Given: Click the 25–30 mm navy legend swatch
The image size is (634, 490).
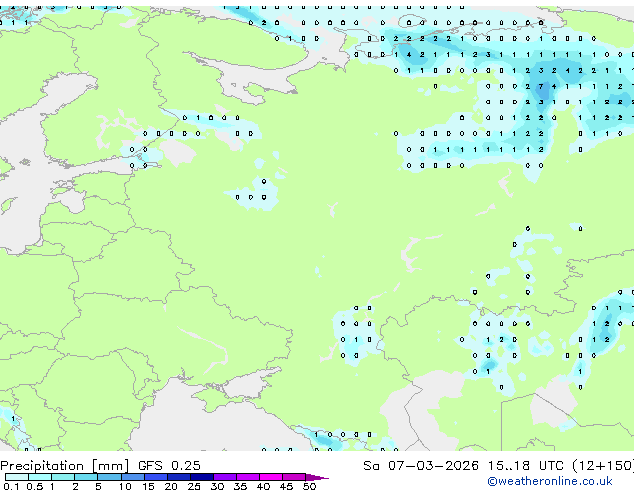Looking at the screenshot, I should (x=201, y=477).
